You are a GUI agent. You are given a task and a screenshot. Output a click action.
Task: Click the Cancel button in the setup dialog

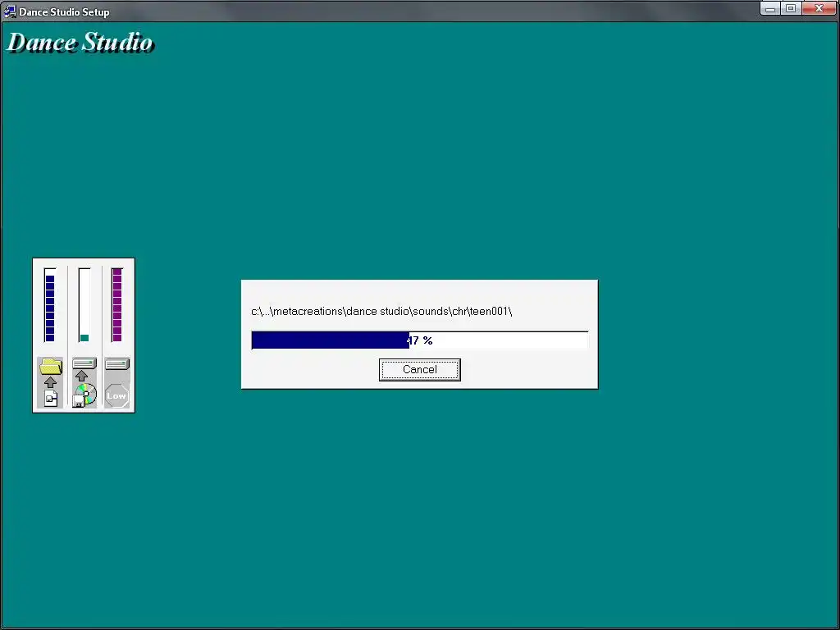tap(419, 370)
